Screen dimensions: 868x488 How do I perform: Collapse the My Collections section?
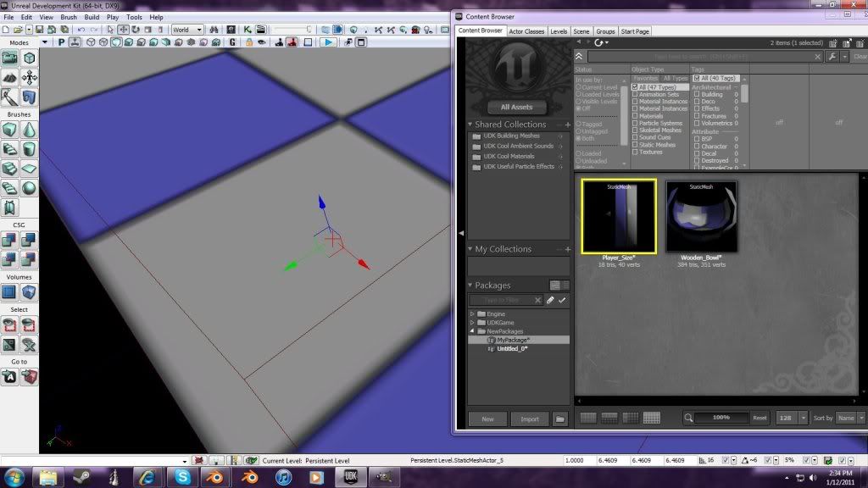click(470, 249)
